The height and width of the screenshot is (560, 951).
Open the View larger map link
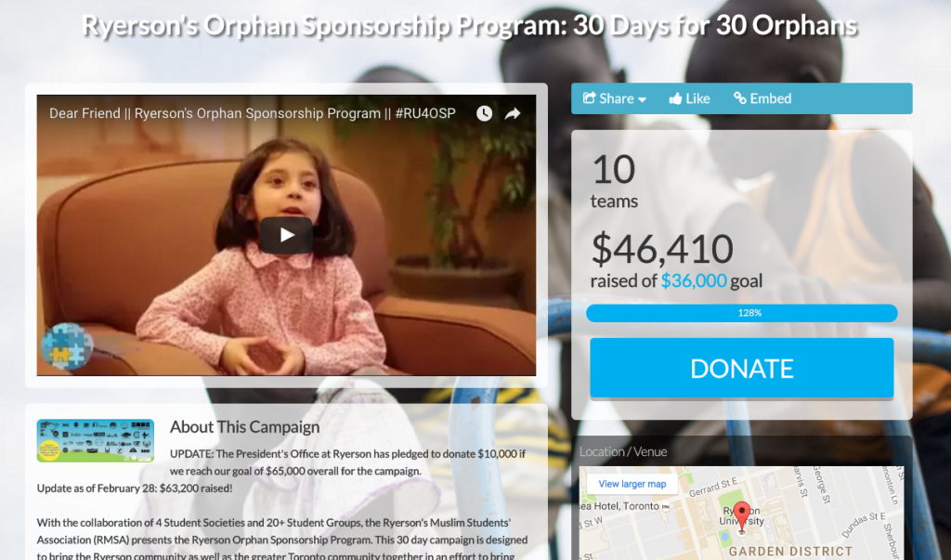click(632, 484)
